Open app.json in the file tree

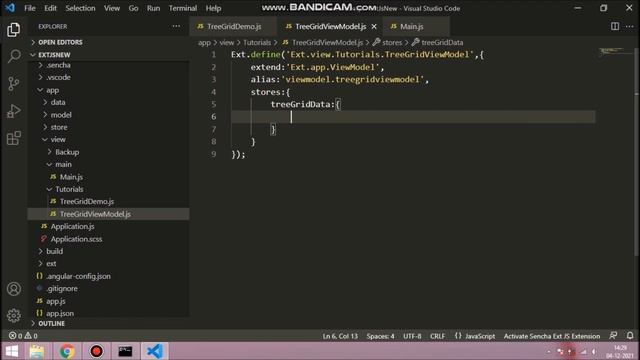(60, 313)
